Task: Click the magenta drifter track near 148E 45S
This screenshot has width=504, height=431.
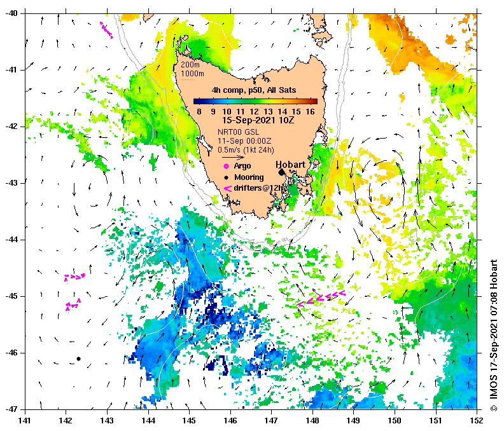Action: click(321, 298)
